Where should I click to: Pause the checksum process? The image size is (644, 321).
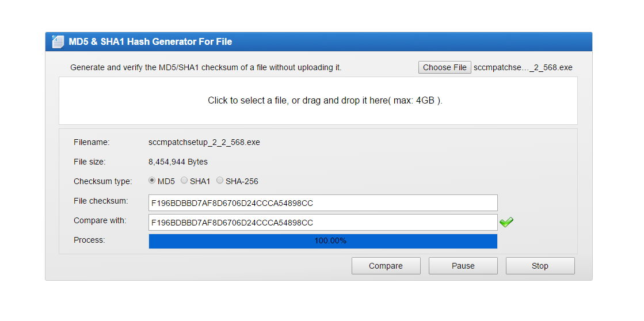tap(463, 266)
